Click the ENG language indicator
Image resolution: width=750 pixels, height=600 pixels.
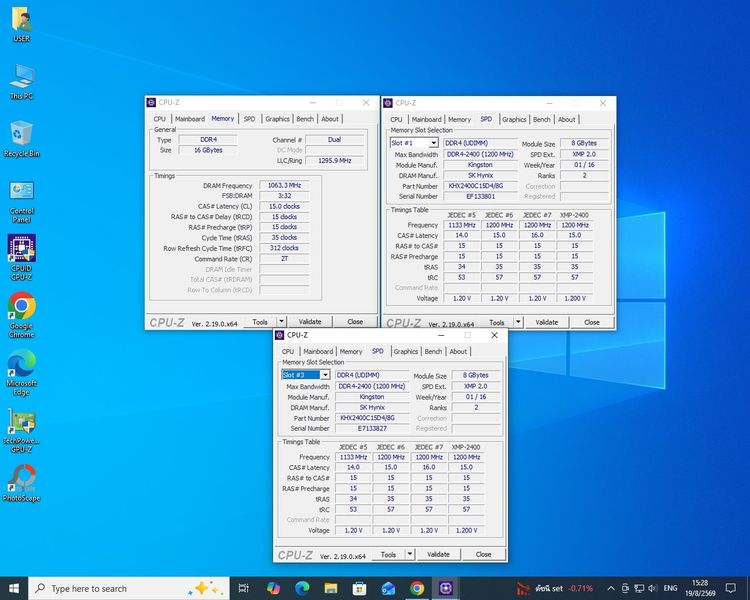(670, 588)
